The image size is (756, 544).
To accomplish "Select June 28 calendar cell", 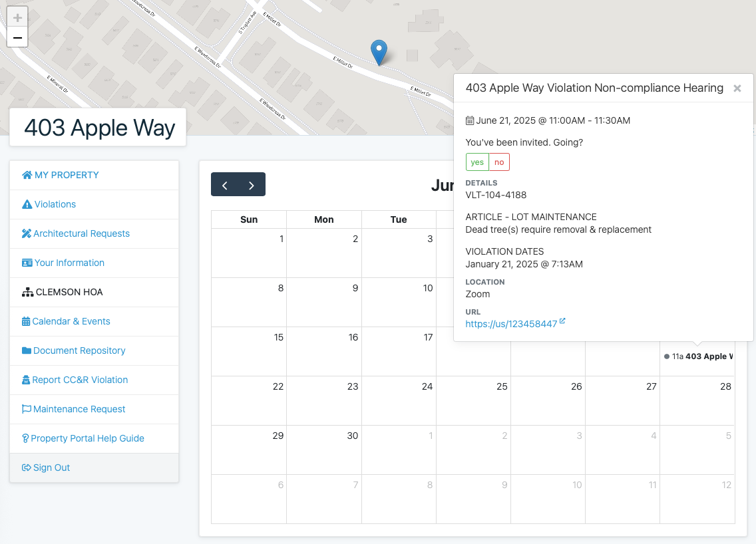I will [697, 400].
